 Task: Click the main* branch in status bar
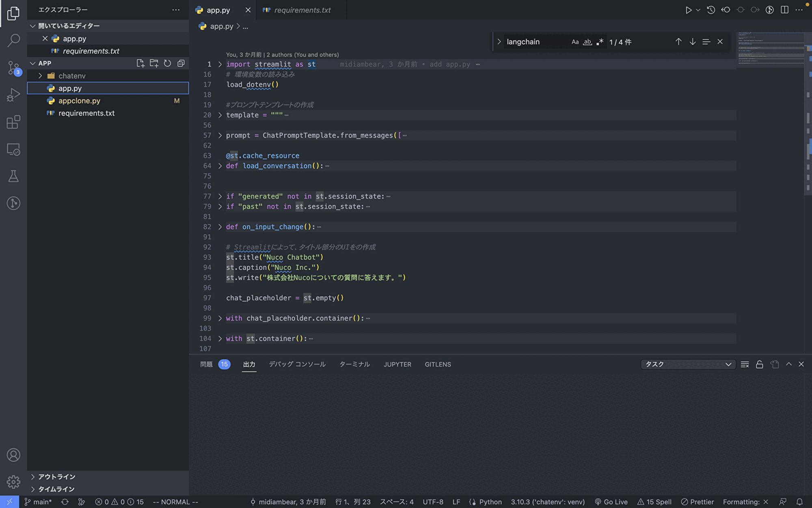click(39, 502)
